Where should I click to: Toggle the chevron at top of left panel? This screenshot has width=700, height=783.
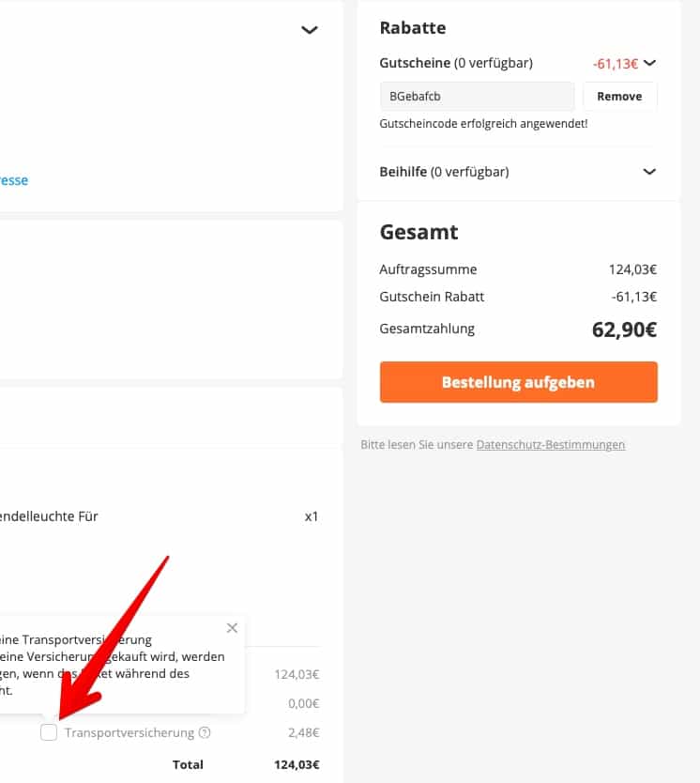click(310, 30)
